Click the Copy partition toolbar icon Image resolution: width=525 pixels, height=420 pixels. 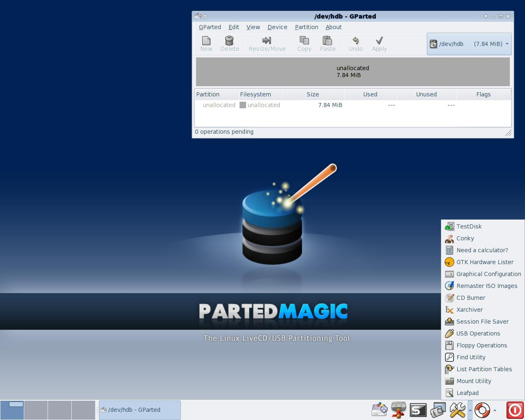304,41
